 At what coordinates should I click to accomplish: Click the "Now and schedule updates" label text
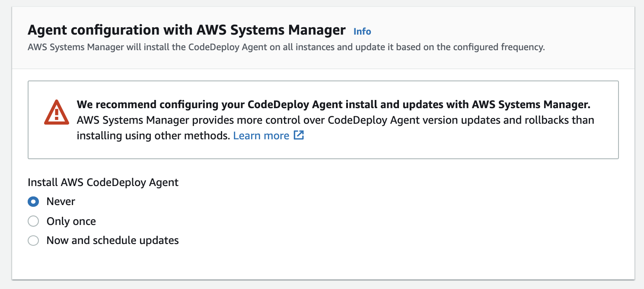113,241
